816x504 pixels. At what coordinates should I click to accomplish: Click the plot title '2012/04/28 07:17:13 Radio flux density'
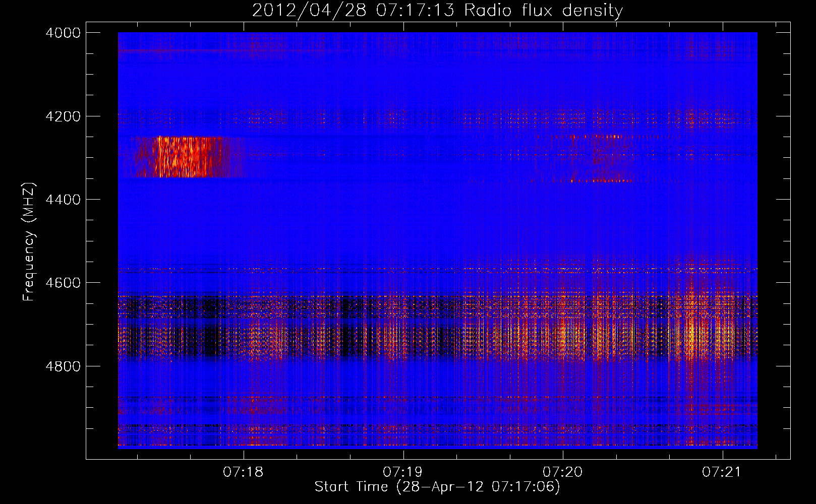[x=437, y=11]
